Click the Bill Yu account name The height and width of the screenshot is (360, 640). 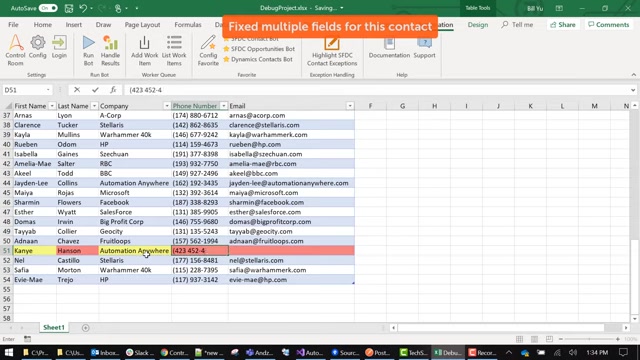pos(535,8)
